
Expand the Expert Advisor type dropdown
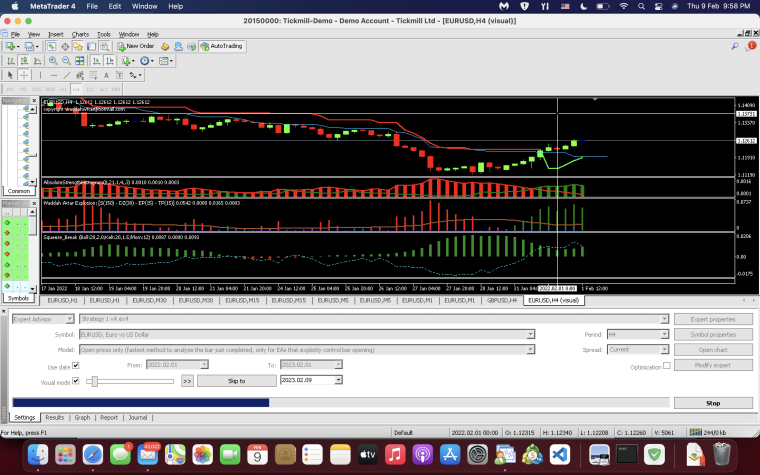click(70, 319)
